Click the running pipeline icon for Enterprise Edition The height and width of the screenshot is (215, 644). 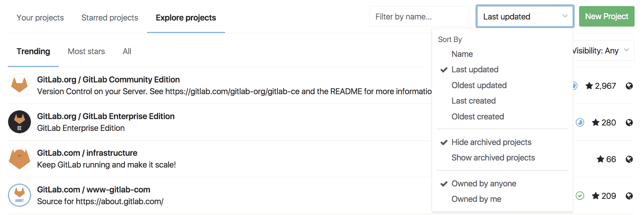(580, 122)
